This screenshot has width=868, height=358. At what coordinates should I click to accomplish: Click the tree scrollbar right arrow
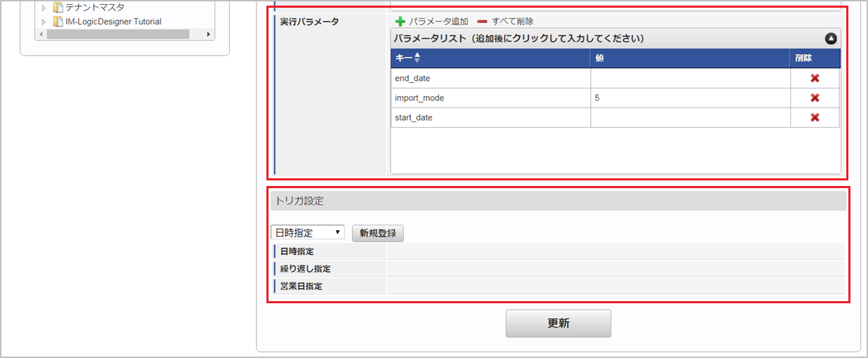209,34
